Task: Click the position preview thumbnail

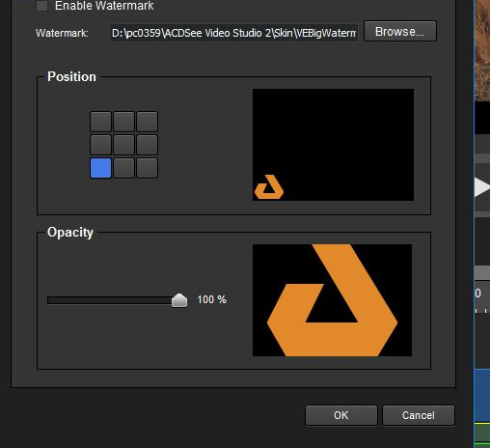Action: coord(333,145)
